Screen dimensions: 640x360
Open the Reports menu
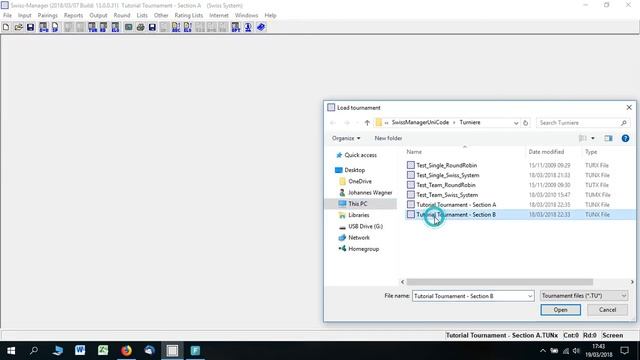[73, 16]
